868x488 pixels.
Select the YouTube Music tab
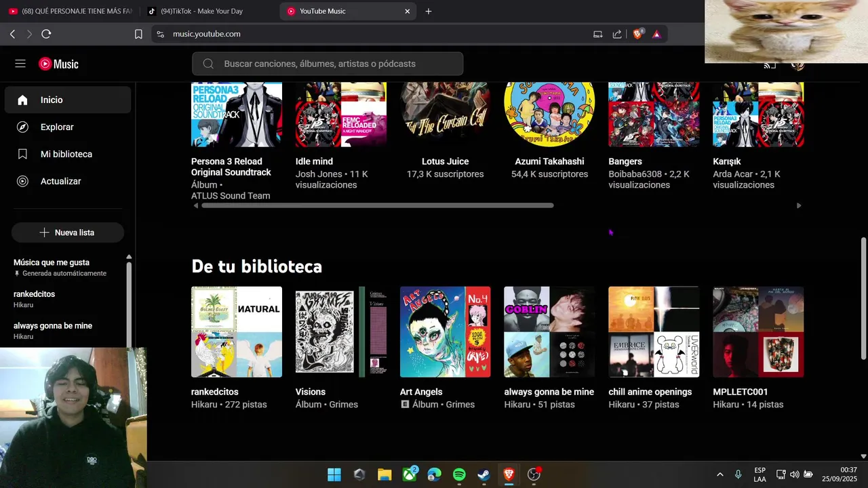point(348,11)
